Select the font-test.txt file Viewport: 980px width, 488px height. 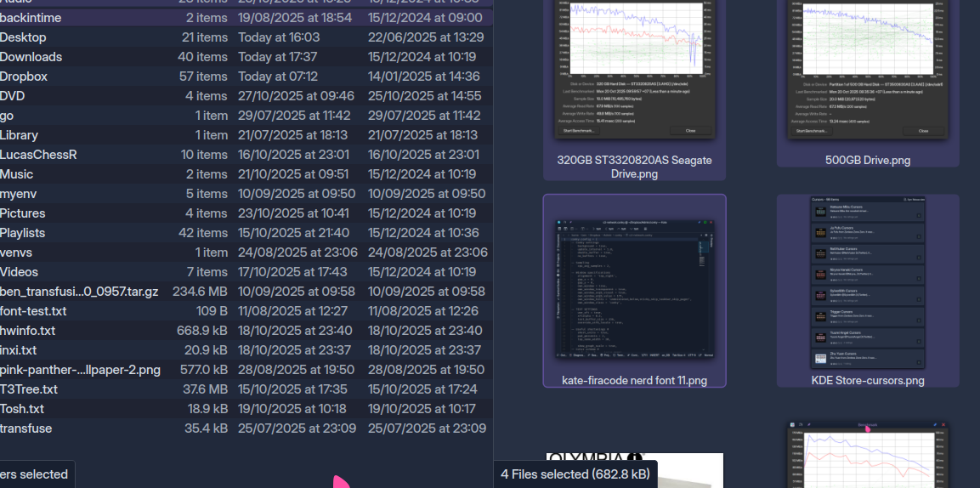(x=33, y=311)
